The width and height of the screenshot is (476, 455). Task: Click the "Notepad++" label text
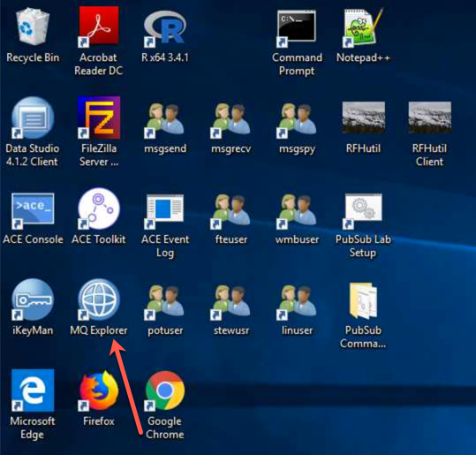tap(363, 57)
